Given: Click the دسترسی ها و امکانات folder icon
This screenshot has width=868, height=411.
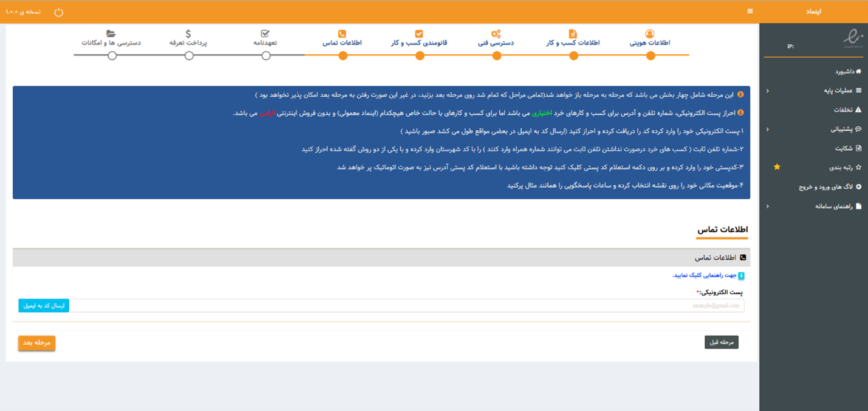Looking at the screenshot, I should click(111, 33).
